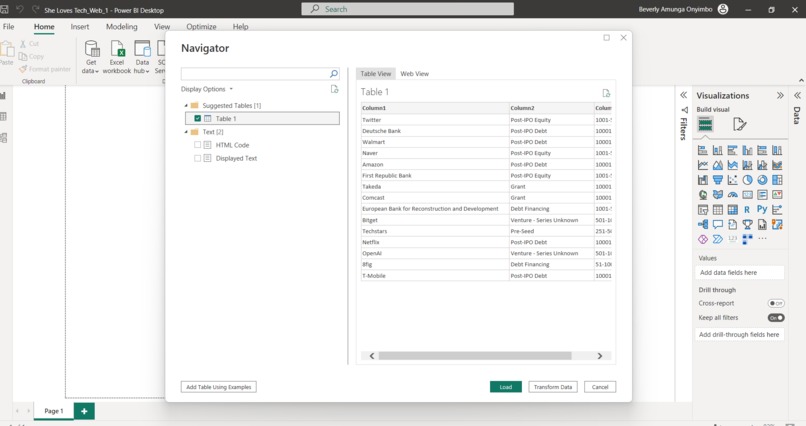Toggle the Table 1 checkbox
Viewport: 806px width, 426px height.
coord(197,118)
